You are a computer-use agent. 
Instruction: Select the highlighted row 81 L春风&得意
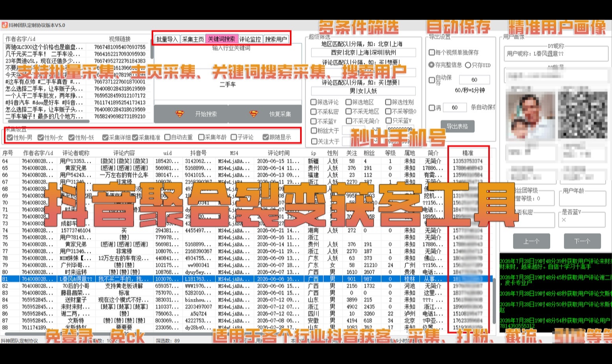246,279
